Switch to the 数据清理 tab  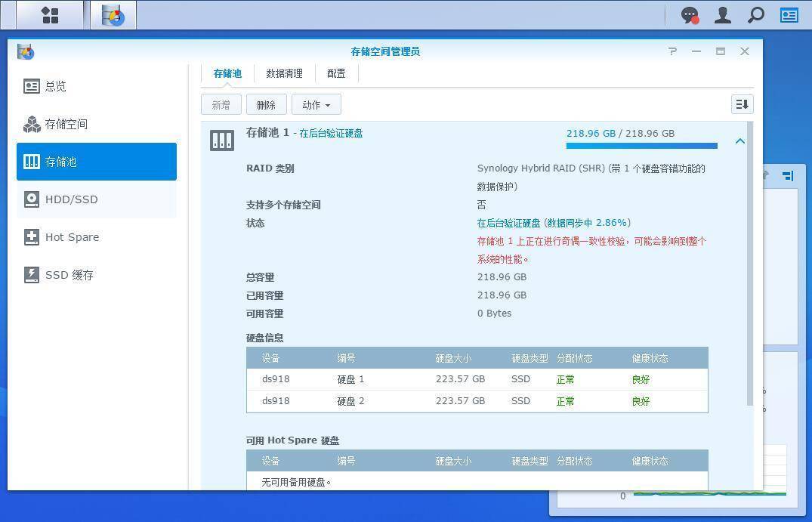[284, 73]
